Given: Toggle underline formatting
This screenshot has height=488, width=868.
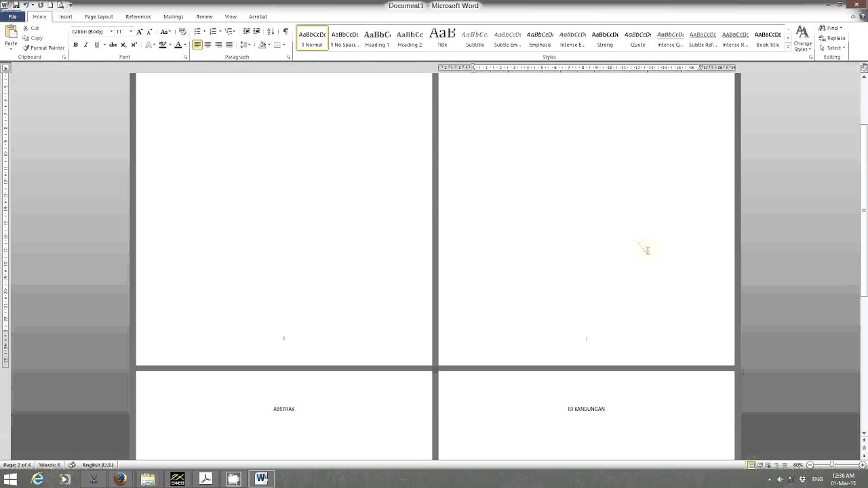Looking at the screenshot, I should click(x=96, y=45).
